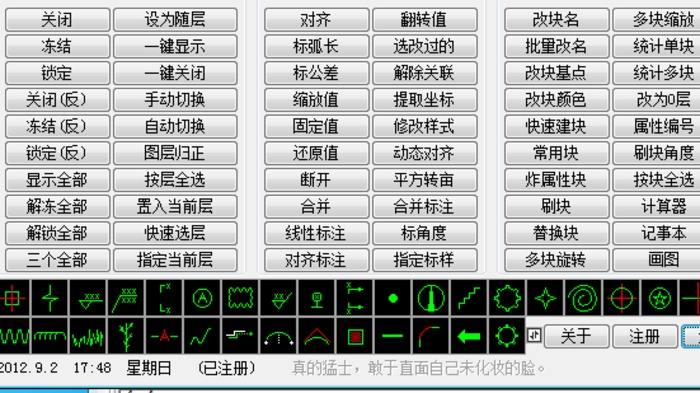Pick the wavy rectangle revision cloud icon
The image size is (700, 393).
[240, 298]
